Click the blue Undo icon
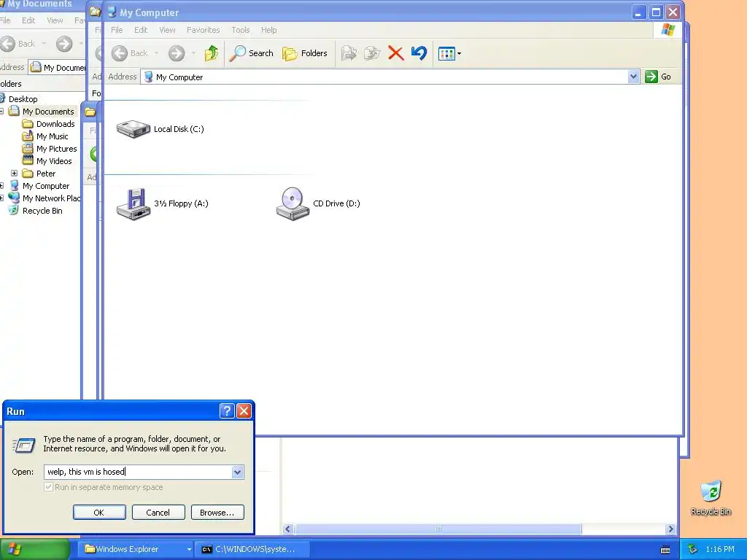 pos(419,53)
